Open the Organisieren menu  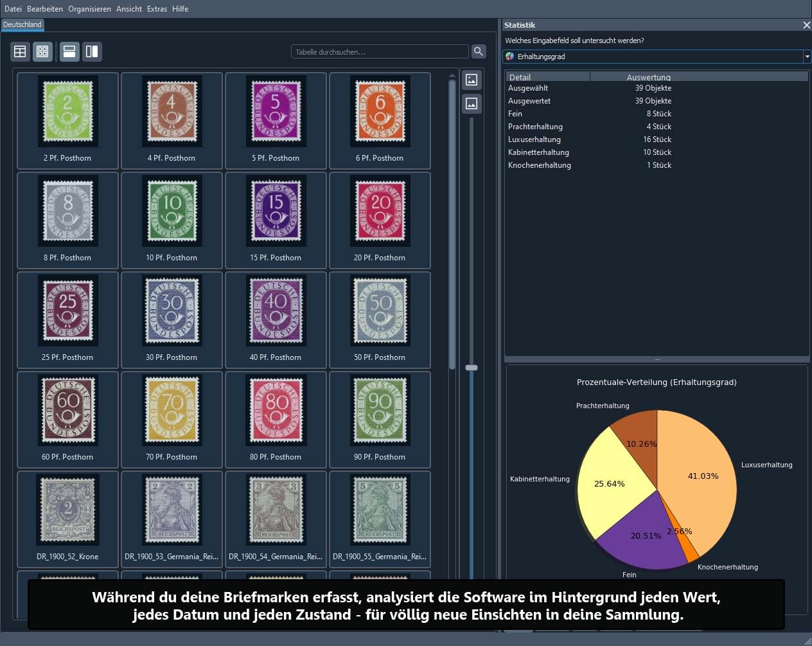click(x=89, y=9)
